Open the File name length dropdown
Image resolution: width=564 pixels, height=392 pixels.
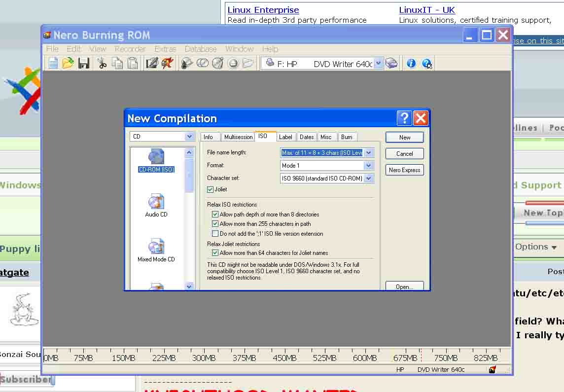click(x=368, y=153)
